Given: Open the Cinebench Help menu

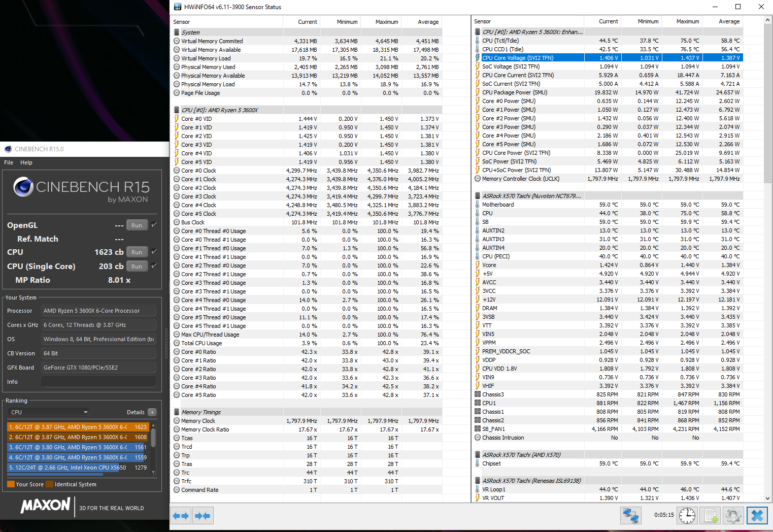Looking at the screenshot, I should tap(26, 162).
